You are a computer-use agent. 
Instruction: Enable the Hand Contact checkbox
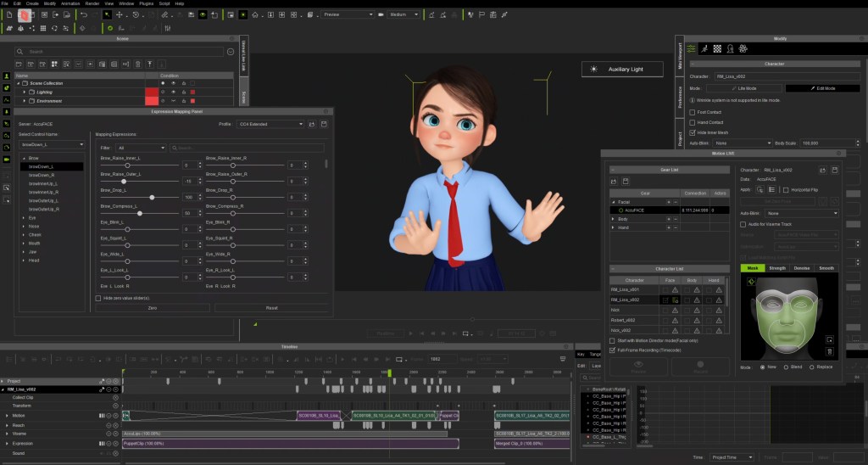click(x=692, y=122)
